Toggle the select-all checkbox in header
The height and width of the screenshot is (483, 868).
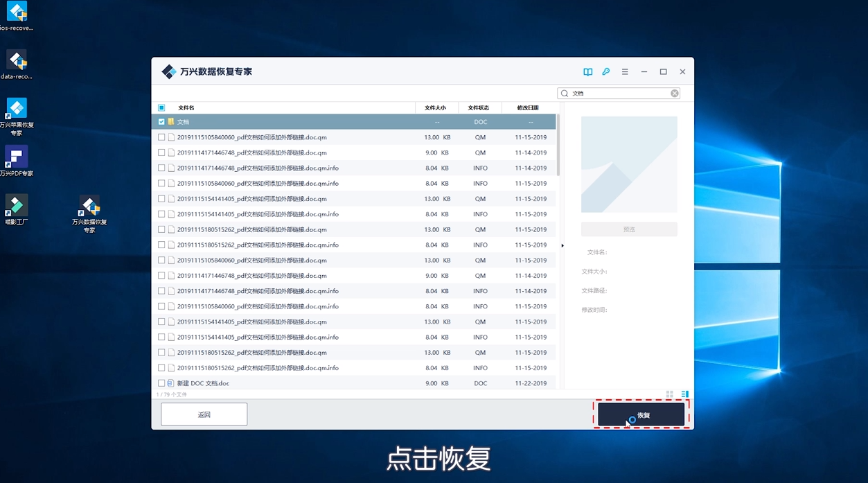pos(161,108)
